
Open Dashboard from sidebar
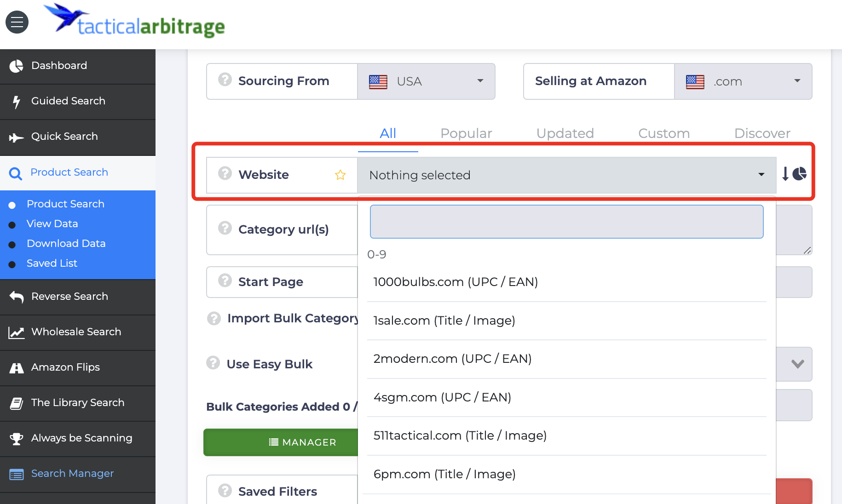click(x=78, y=66)
